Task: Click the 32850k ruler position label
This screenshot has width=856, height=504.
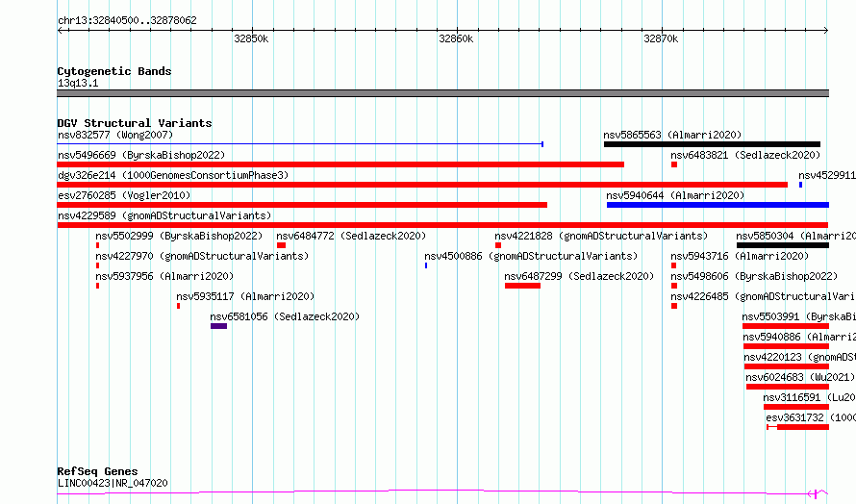Action: [251, 39]
